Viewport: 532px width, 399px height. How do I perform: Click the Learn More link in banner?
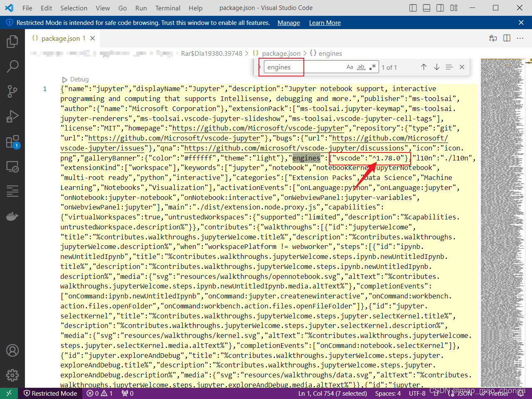325,23
